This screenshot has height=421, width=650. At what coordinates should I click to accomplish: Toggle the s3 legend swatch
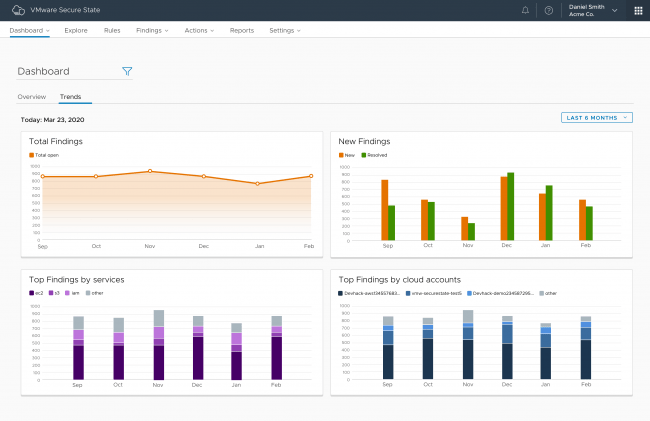click(51, 293)
